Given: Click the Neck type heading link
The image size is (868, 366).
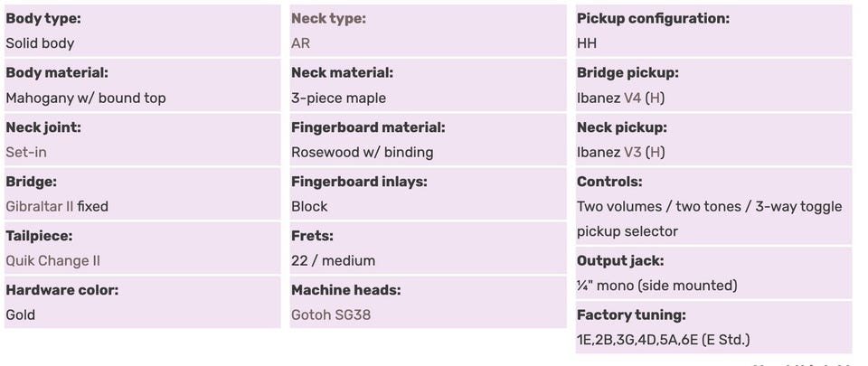Looking at the screenshot, I should [327, 18].
